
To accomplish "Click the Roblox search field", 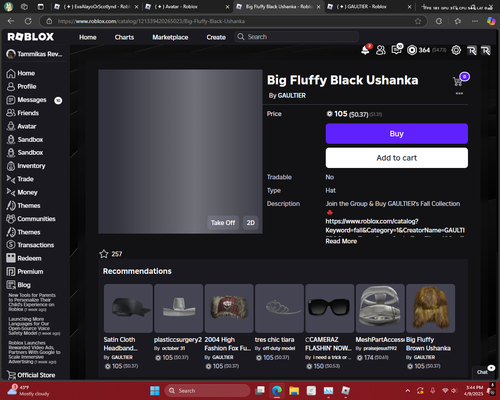I will point(297,37).
